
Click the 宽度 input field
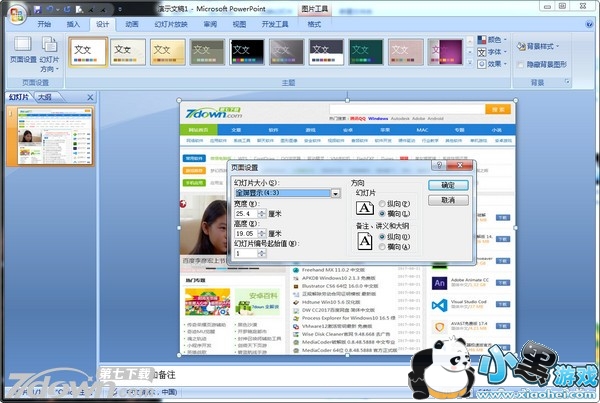(x=243, y=214)
